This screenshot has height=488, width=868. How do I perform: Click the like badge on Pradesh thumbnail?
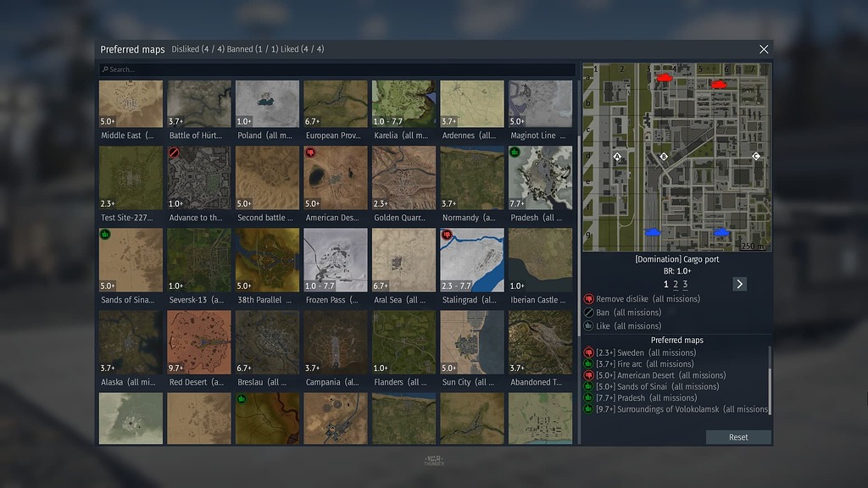tap(515, 152)
